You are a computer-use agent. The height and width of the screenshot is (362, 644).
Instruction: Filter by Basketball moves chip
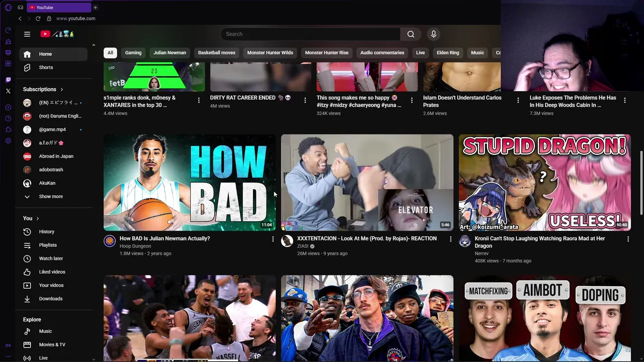[216, 53]
